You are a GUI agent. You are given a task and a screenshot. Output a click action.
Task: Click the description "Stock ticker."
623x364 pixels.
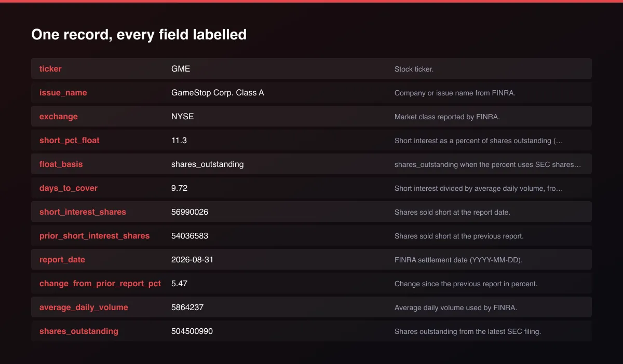(414, 69)
